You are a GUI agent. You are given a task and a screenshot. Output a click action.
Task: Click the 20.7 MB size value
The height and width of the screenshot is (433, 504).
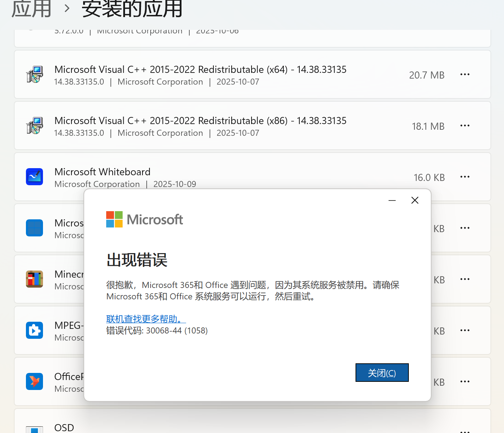pyautogui.click(x=427, y=75)
